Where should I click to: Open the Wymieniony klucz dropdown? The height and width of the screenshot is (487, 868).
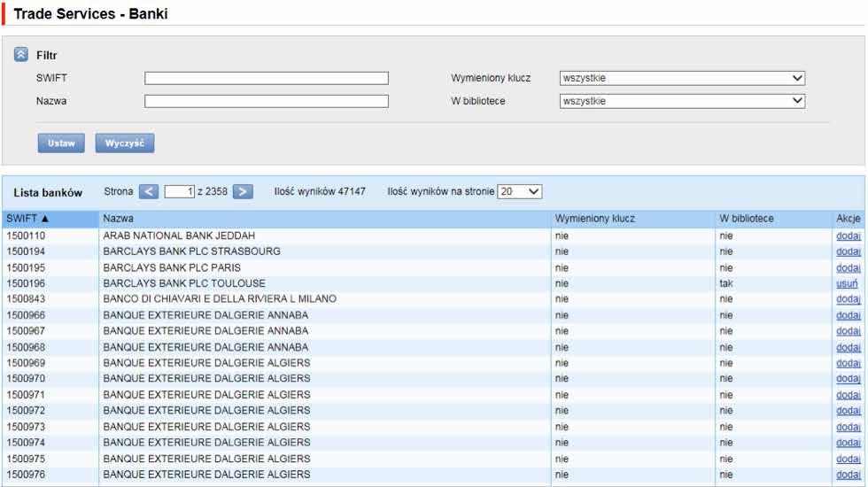tap(682, 78)
